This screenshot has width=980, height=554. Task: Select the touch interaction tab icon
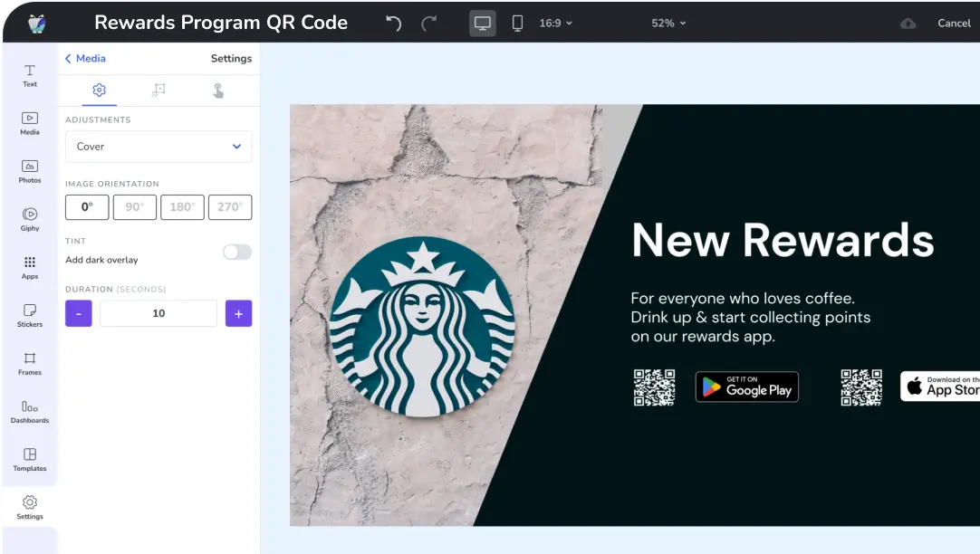click(218, 91)
